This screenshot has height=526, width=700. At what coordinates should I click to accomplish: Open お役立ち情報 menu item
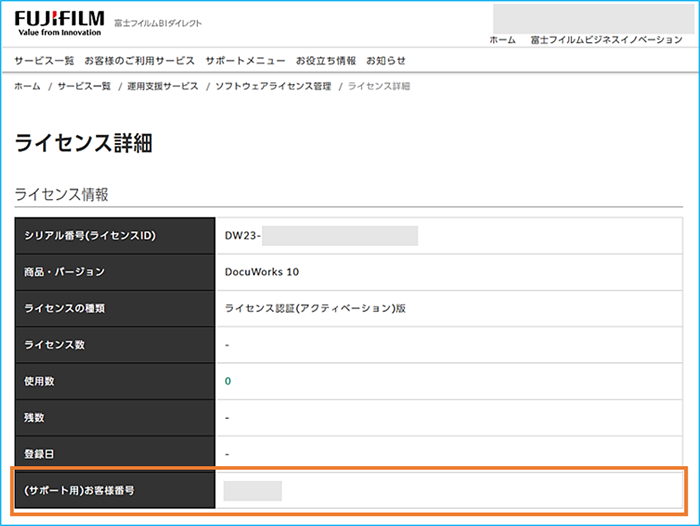coord(326,61)
